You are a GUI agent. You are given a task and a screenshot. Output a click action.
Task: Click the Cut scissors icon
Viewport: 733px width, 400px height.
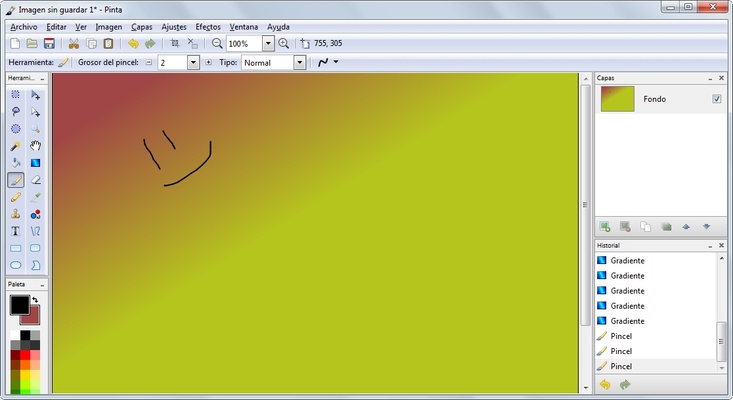[73, 43]
